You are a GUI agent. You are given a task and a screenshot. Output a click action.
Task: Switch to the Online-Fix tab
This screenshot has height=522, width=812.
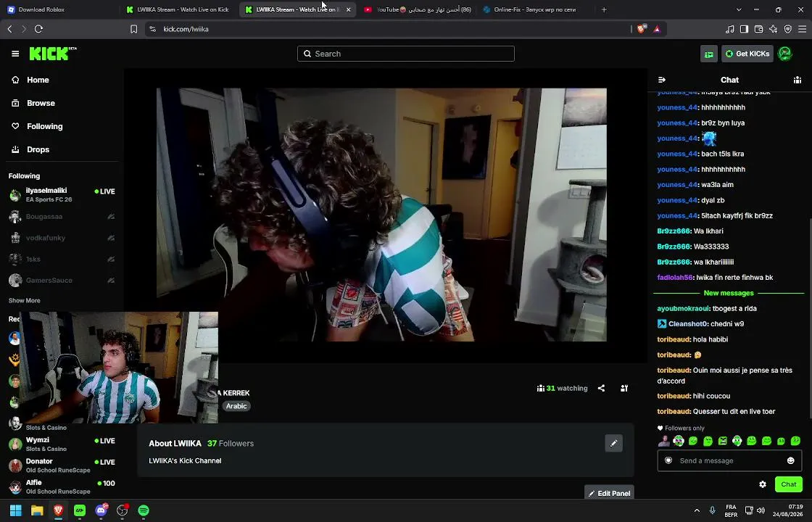[x=535, y=9]
